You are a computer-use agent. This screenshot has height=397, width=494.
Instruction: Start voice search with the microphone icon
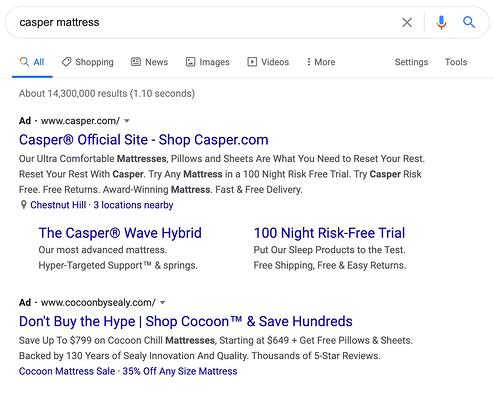(441, 23)
